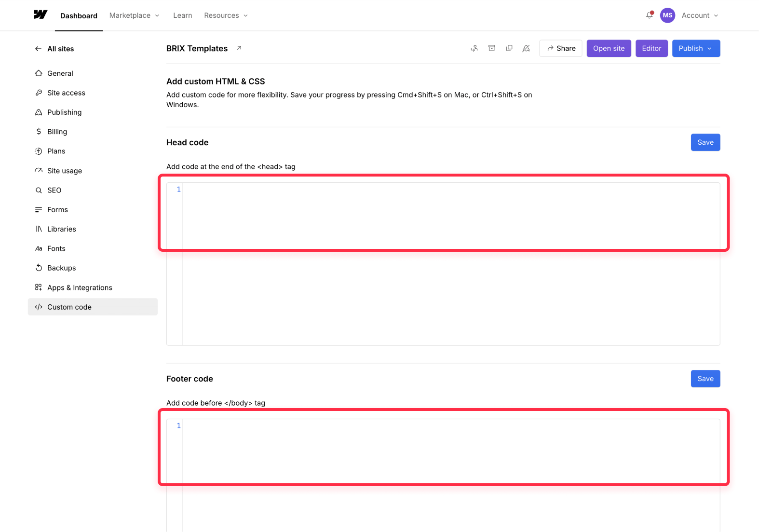The height and width of the screenshot is (532, 759).
Task: Open Forms settings
Action: [93, 210]
